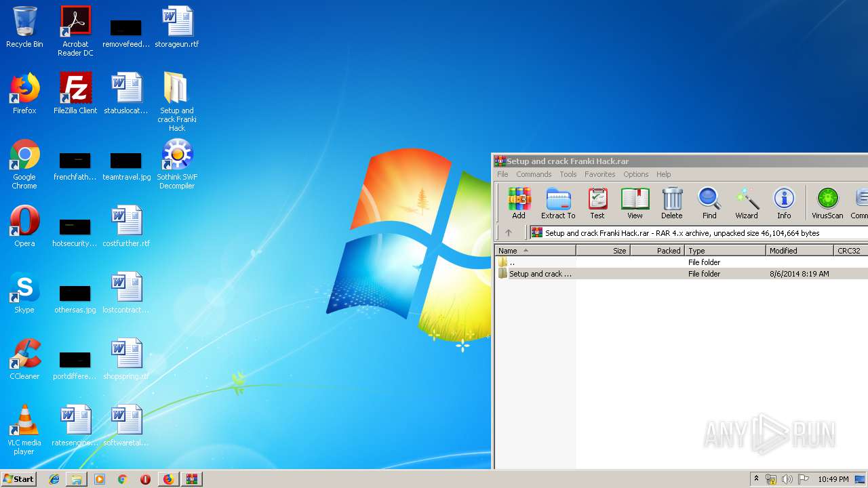Viewport: 868px width, 488px height.
Task: Open Windows Explorer from the taskbar
Action: click(x=77, y=479)
